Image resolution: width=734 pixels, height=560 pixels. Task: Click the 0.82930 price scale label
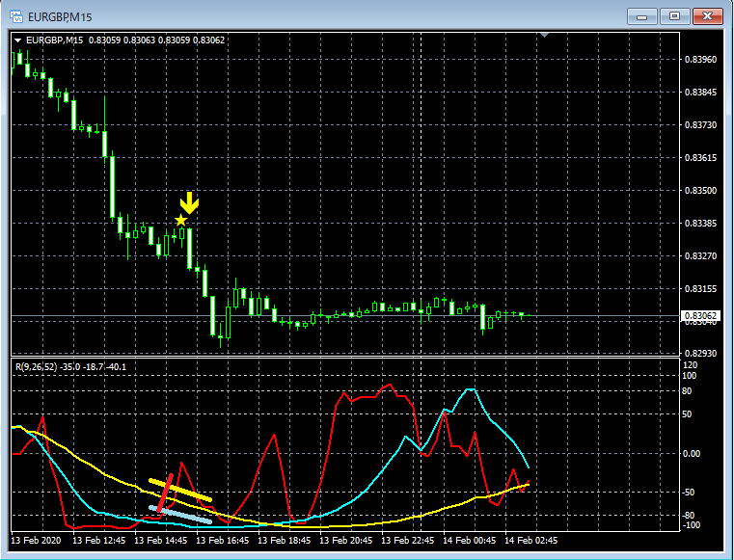point(700,353)
